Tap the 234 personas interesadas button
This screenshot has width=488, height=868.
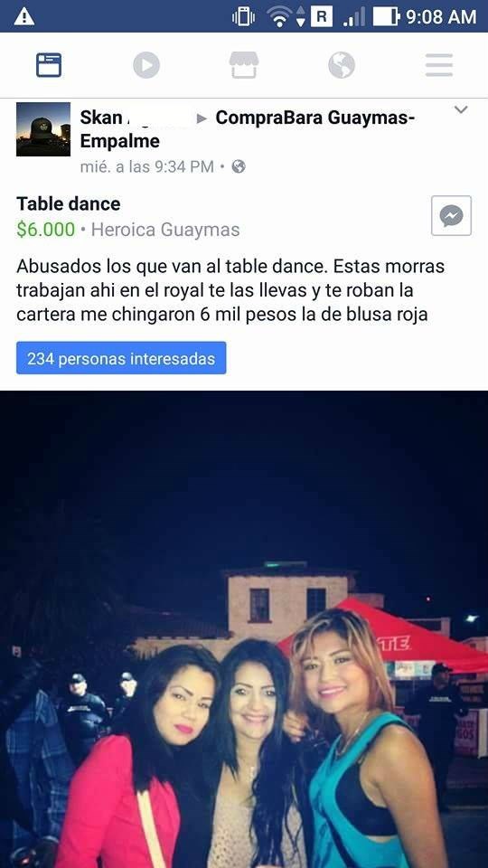coord(121,358)
